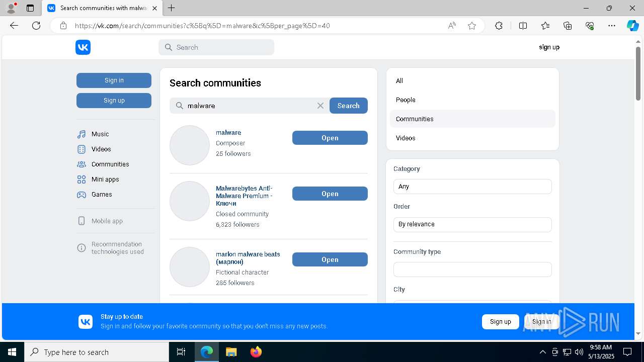Click the sidebar Sign in button
Viewport: 644px width, 362px height.
[114, 80]
